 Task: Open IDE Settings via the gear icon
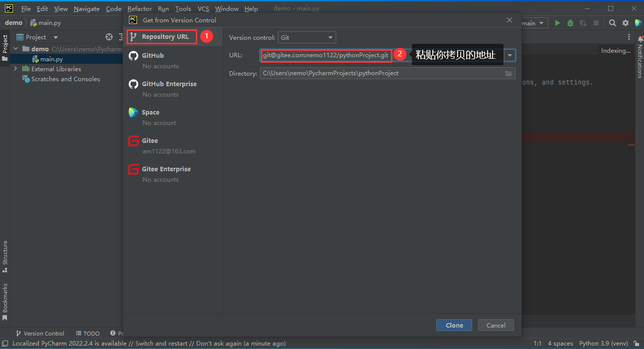click(x=625, y=23)
